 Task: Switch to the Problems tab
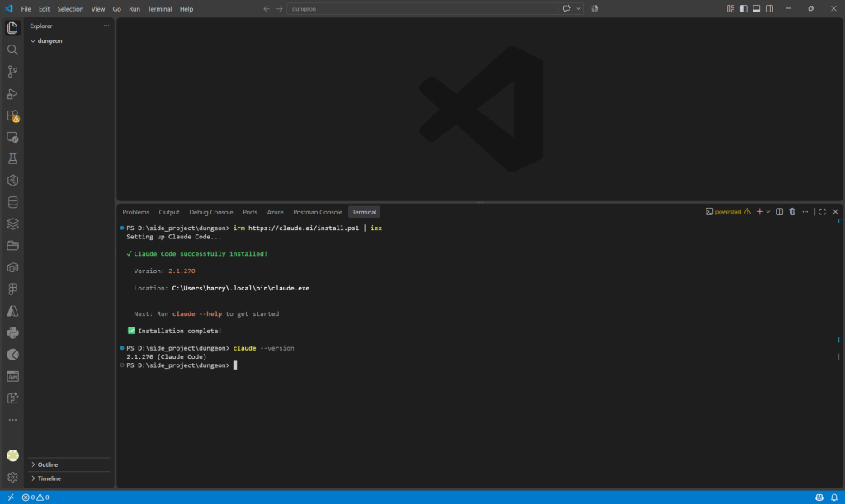point(136,212)
